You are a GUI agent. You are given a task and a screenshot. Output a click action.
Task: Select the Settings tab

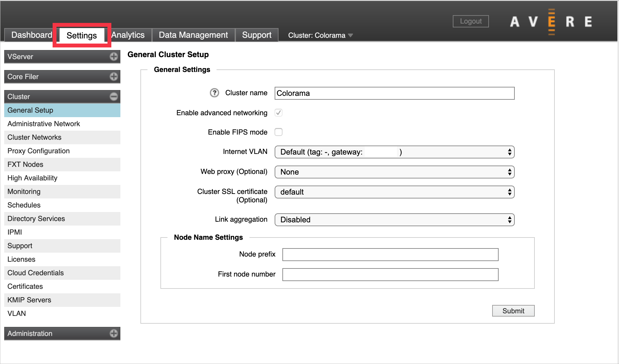[82, 35]
